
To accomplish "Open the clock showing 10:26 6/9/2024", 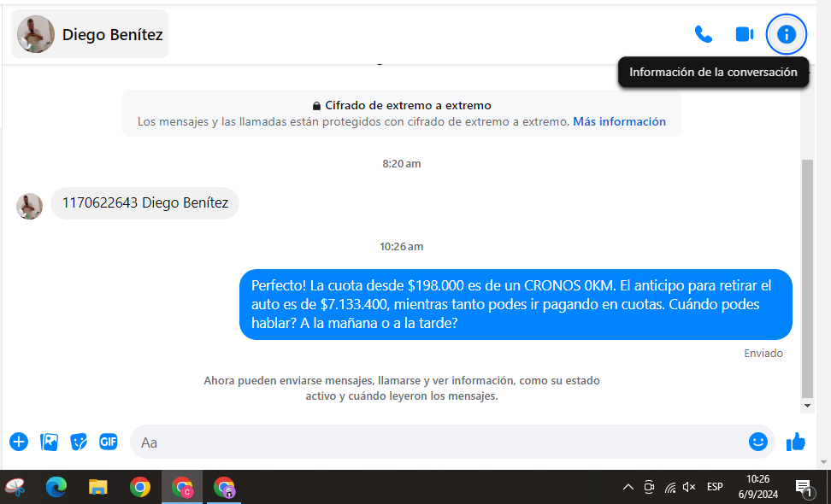I will click(x=757, y=487).
